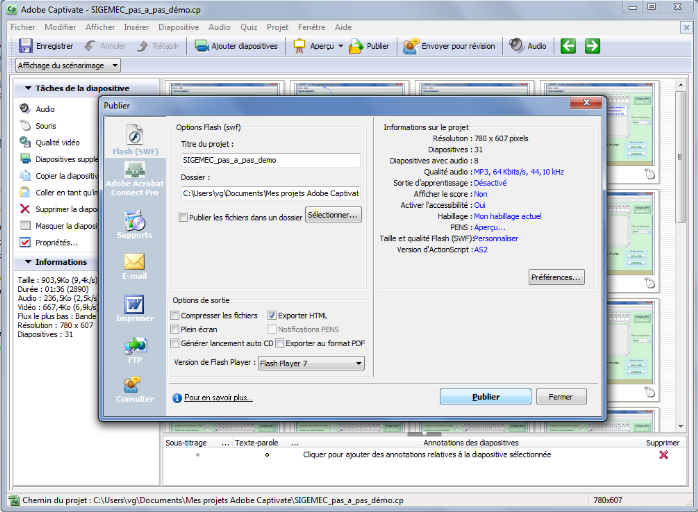
Task: Expand the Aperçu toolbar dropdown arrow
Action: (341, 46)
